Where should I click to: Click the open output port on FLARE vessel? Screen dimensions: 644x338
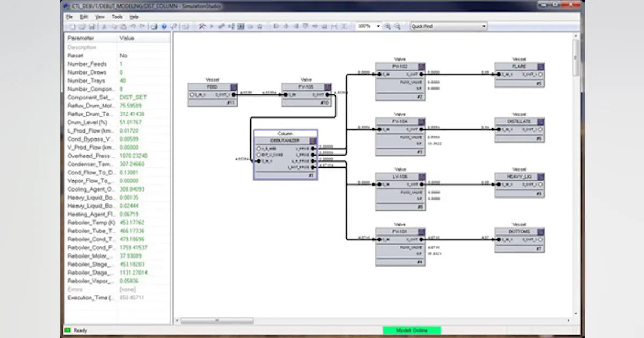(x=541, y=75)
